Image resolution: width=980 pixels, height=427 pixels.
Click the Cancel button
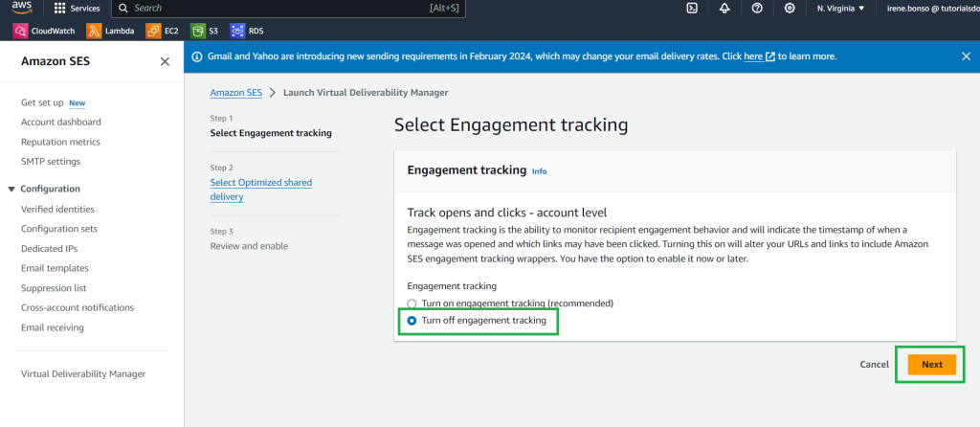(875, 365)
